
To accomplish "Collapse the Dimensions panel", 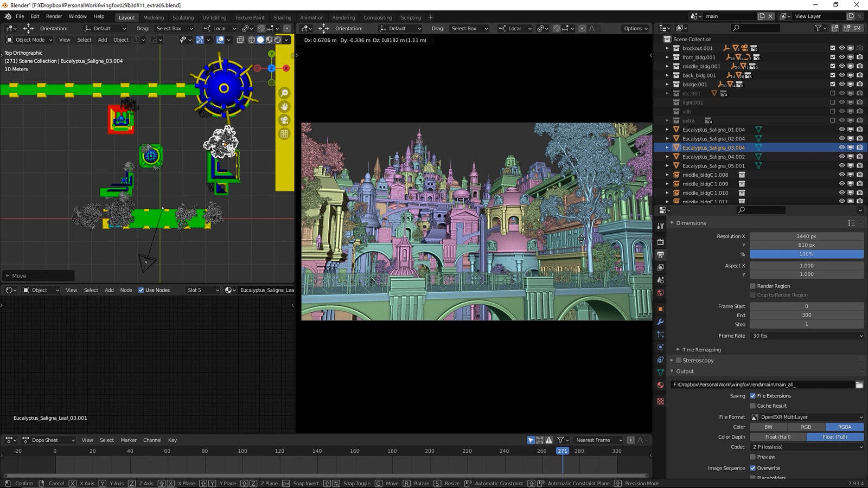I will click(672, 223).
